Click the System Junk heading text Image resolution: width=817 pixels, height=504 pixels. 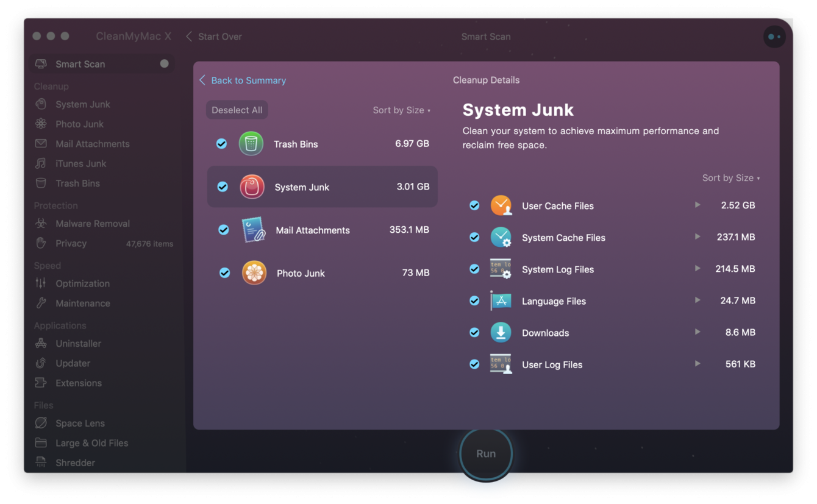click(518, 110)
